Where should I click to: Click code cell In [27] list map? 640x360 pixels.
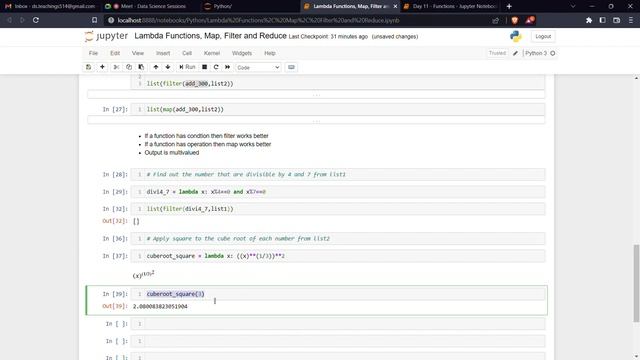[338, 109]
